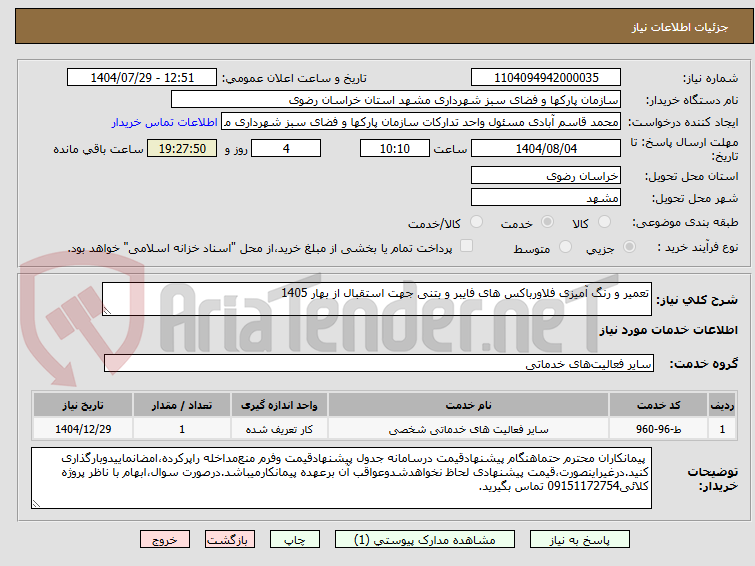Screen dimensions: 755x566
Task: Click resize handle of توضیحات خریدار box
Action: [36, 503]
